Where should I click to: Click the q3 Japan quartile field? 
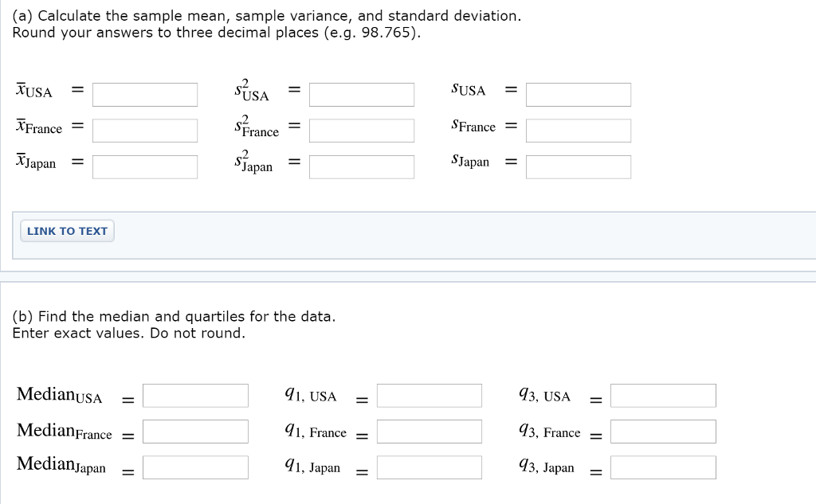[x=663, y=467]
